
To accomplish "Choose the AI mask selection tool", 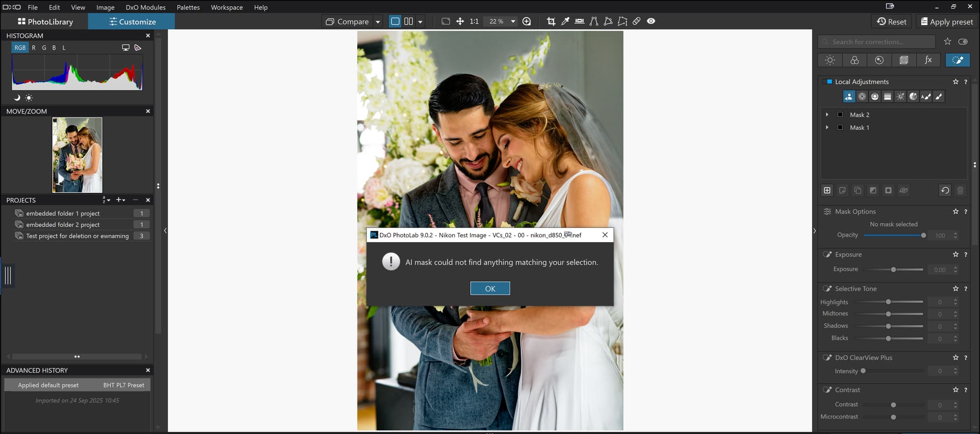I will [849, 97].
